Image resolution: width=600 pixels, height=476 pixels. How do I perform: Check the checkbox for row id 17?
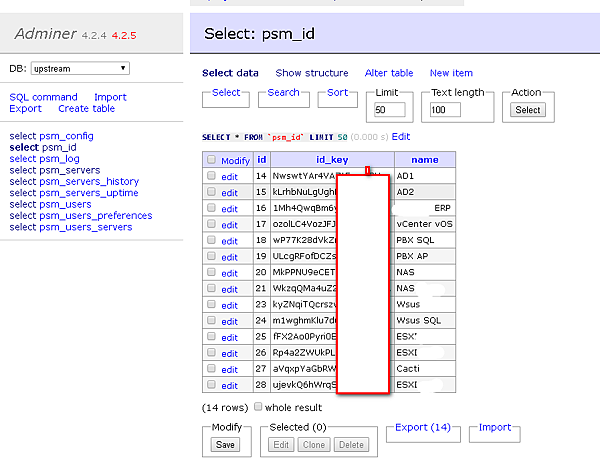[x=211, y=224]
